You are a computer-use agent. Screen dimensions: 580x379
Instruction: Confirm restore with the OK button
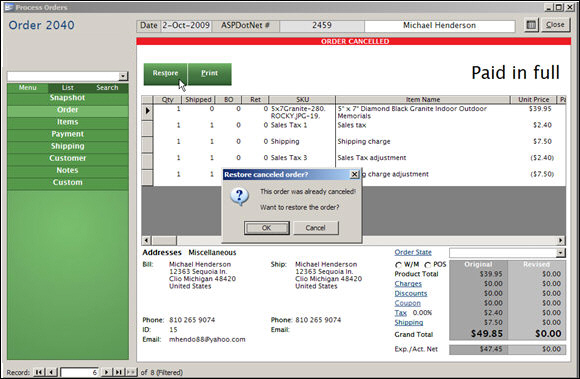tap(266, 228)
